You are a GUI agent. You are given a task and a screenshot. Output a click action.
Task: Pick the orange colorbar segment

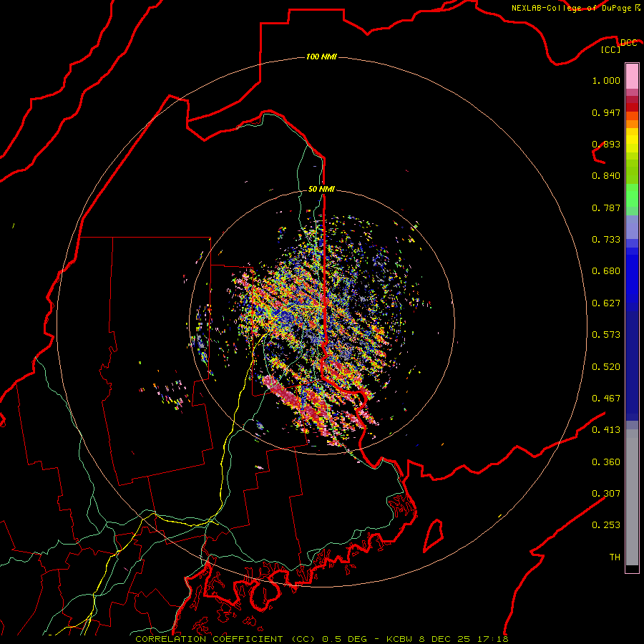pyautogui.click(x=632, y=124)
